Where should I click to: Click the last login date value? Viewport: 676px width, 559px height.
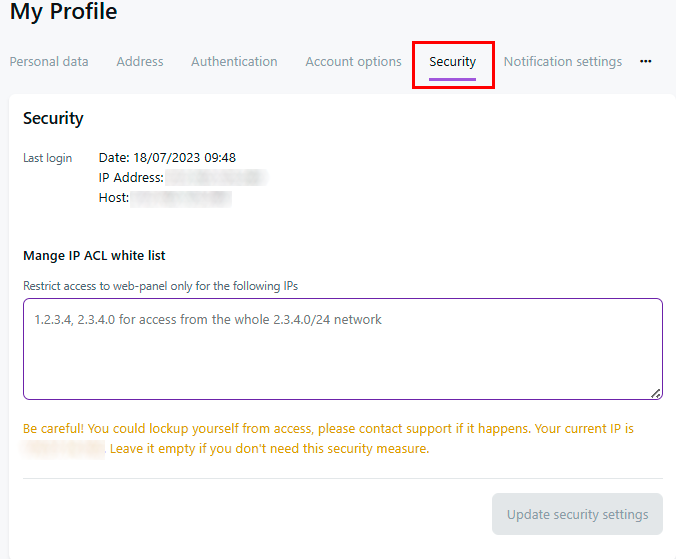(167, 158)
